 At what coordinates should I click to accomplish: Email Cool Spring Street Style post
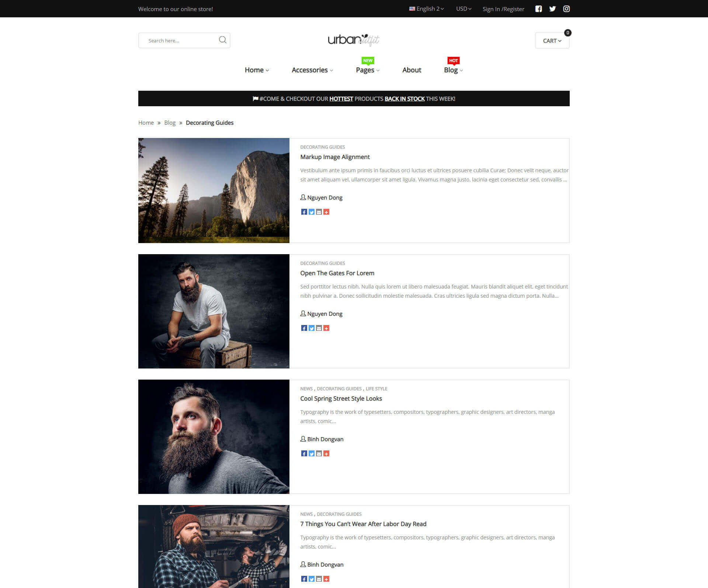(x=319, y=453)
